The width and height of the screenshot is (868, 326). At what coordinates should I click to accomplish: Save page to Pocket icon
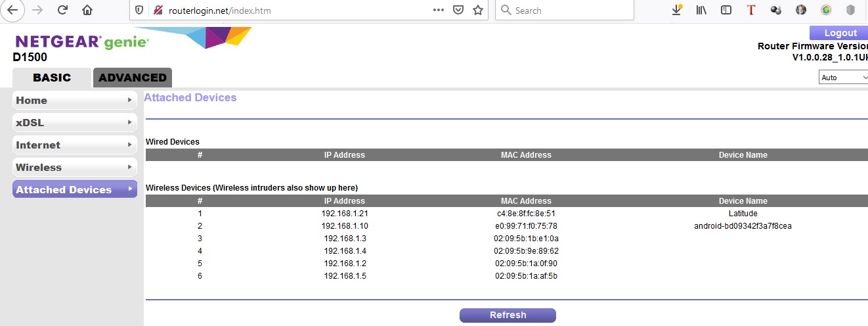click(459, 10)
